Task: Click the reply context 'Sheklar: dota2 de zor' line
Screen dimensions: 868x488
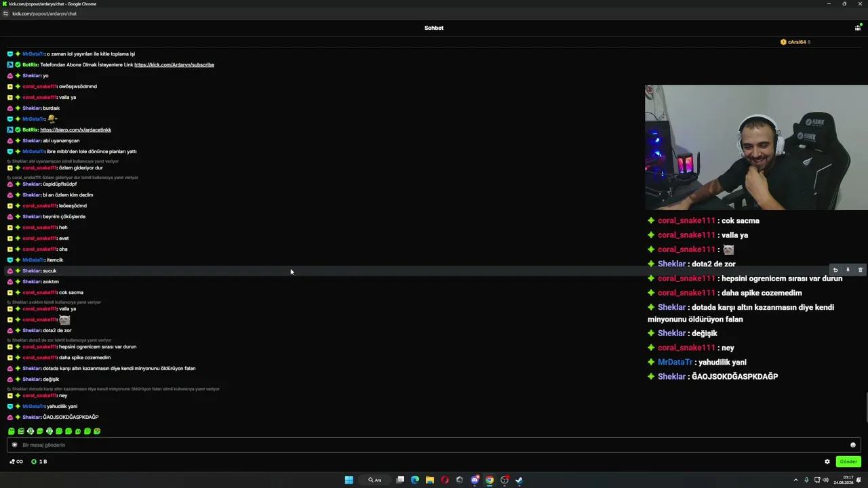Action: [x=60, y=340]
